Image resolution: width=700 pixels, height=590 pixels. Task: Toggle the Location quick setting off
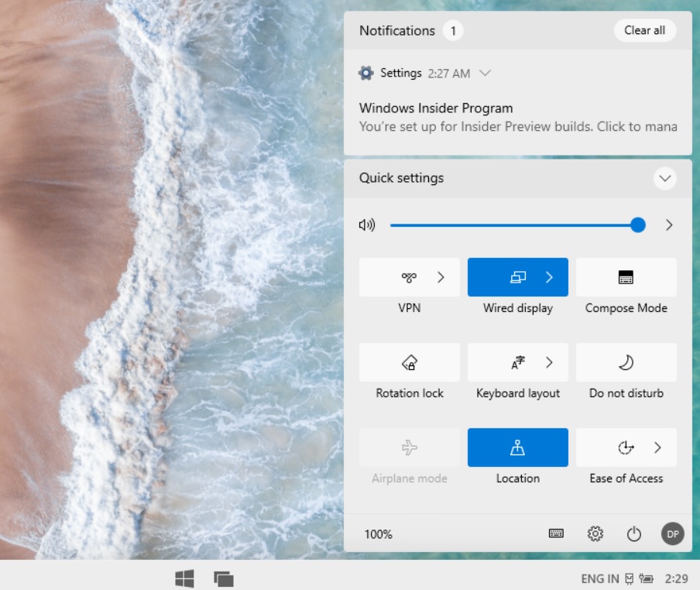pos(517,448)
